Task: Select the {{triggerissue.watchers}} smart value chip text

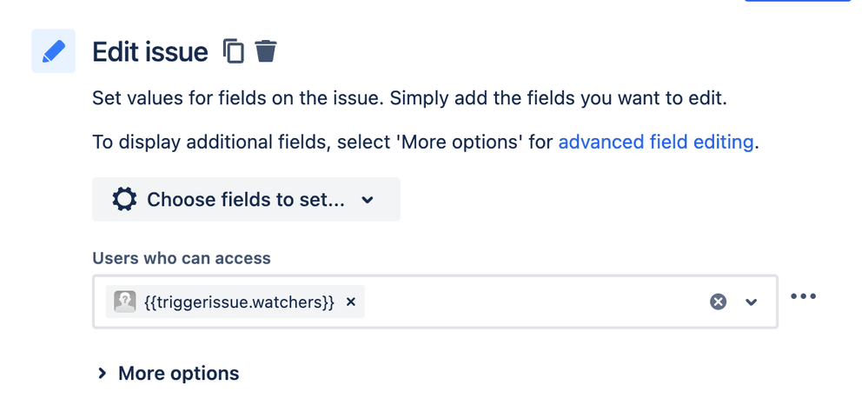Action: point(239,302)
